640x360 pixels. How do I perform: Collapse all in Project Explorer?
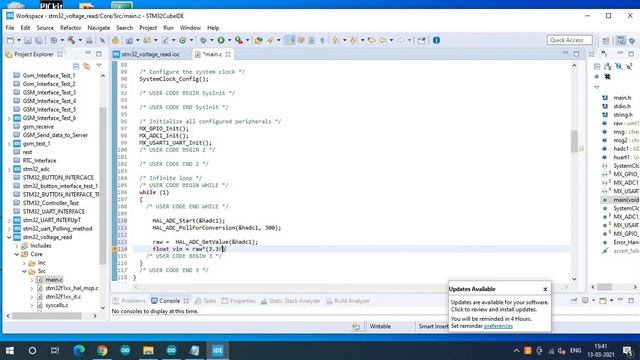click(76, 66)
